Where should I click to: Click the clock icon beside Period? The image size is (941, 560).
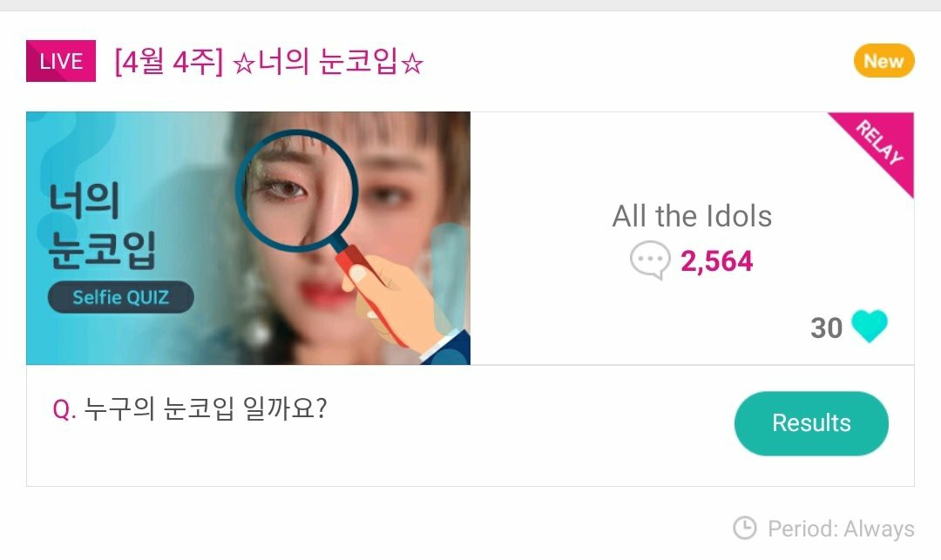pyautogui.click(x=745, y=528)
